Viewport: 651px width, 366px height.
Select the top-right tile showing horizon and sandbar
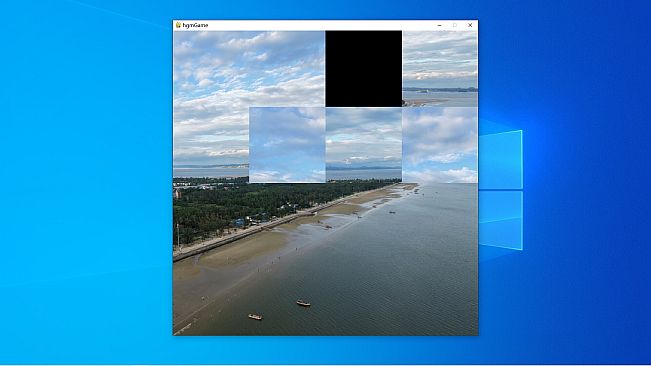tap(440, 69)
